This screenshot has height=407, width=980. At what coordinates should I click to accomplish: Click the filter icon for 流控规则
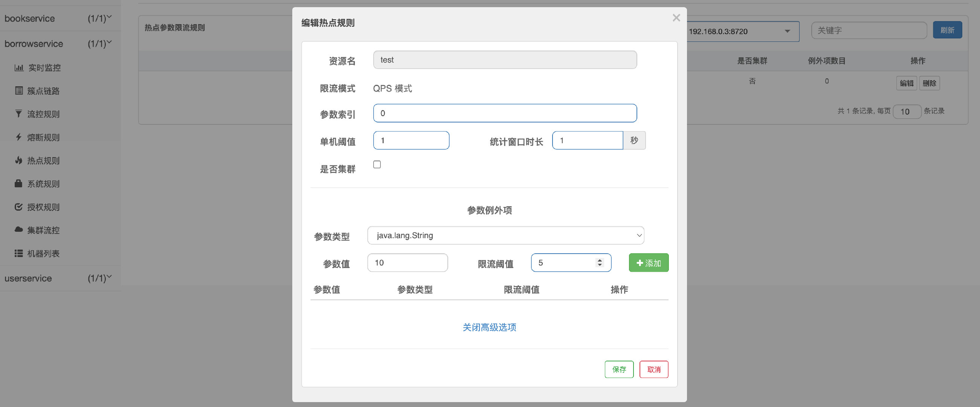click(x=18, y=114)
